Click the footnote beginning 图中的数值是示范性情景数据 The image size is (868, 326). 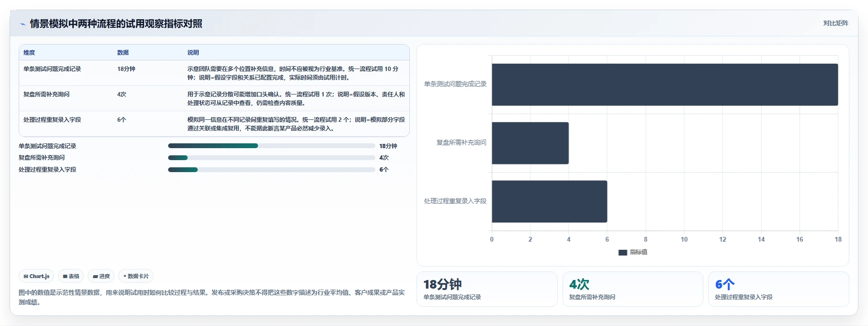pos(212,297)
